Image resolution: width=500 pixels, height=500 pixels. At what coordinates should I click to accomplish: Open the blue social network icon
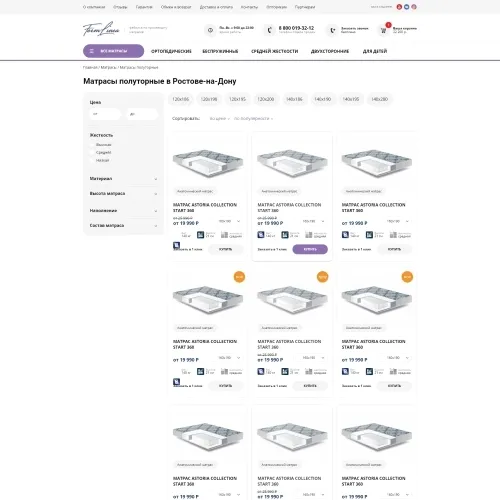[406, 7]
